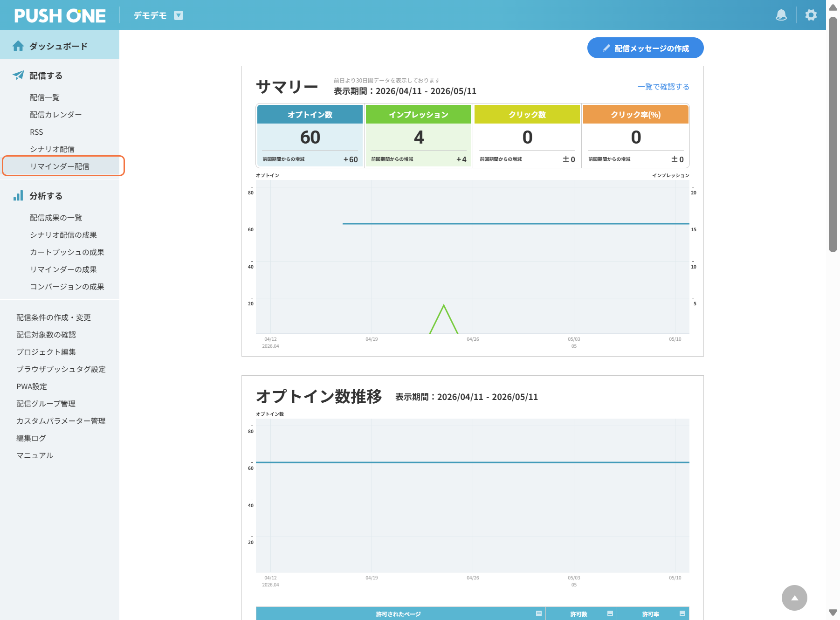Open 配信条件の作成・変更
The height and width of the screenshot is (620, 840).
[54, 317]
